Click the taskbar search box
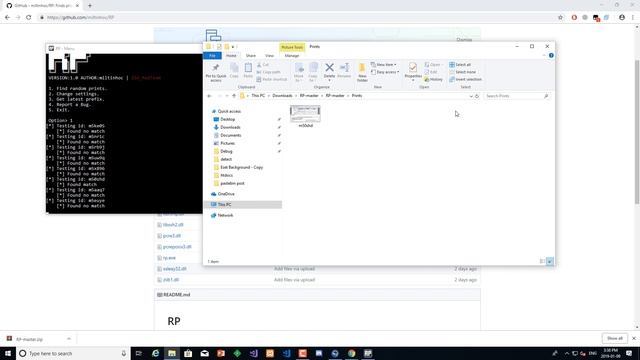The width and height of the screenshot is (640, 360). pos(73,353)
